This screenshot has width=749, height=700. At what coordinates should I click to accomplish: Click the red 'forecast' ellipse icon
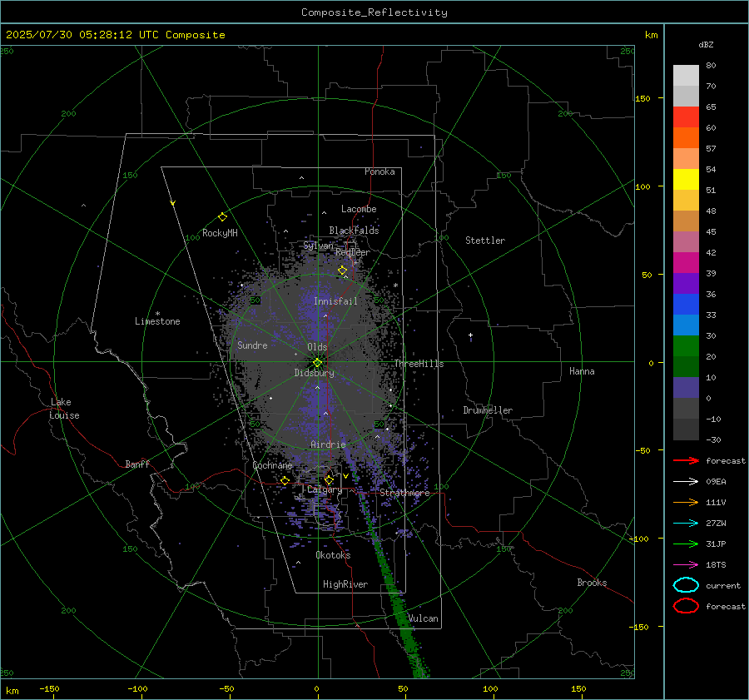tap(686, 606)
